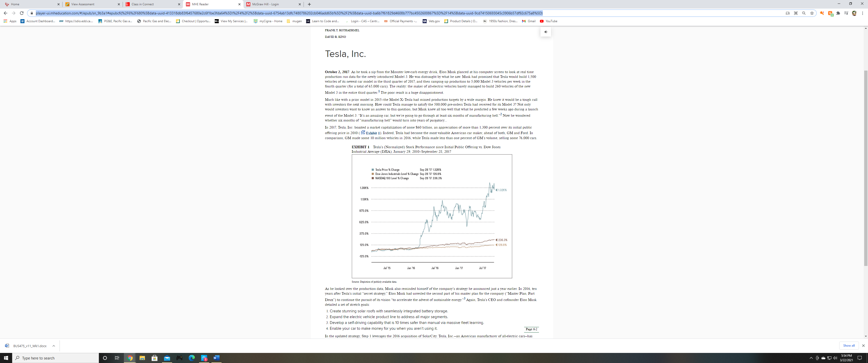Open the Account Dashboard bookmark
The image size is (868, 363).
(38, 21)
